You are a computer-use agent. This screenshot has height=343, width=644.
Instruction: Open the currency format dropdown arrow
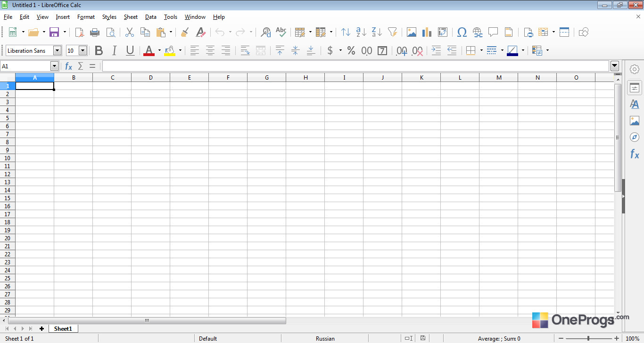(340, 50)
